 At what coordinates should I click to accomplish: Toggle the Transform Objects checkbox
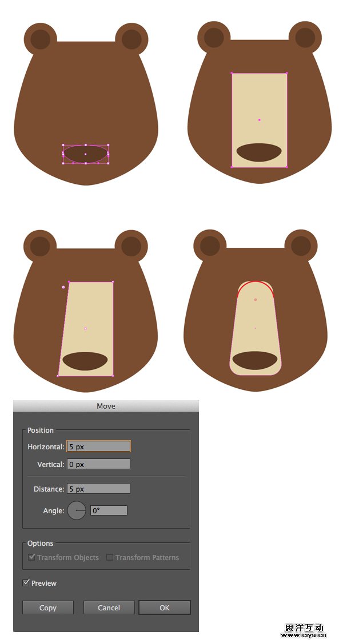[32, 557]
